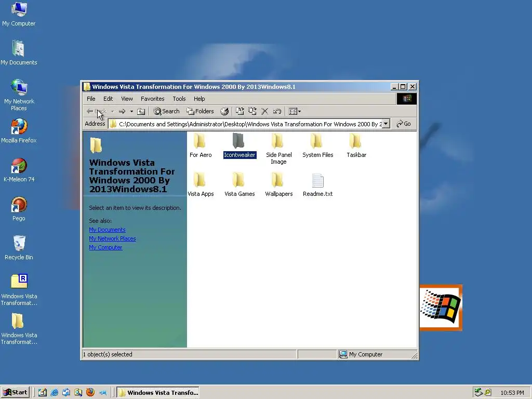Screen dimensions: 532x399
Task: Open the Back history dropdown arrow
Action: click(x=112, y=111)
